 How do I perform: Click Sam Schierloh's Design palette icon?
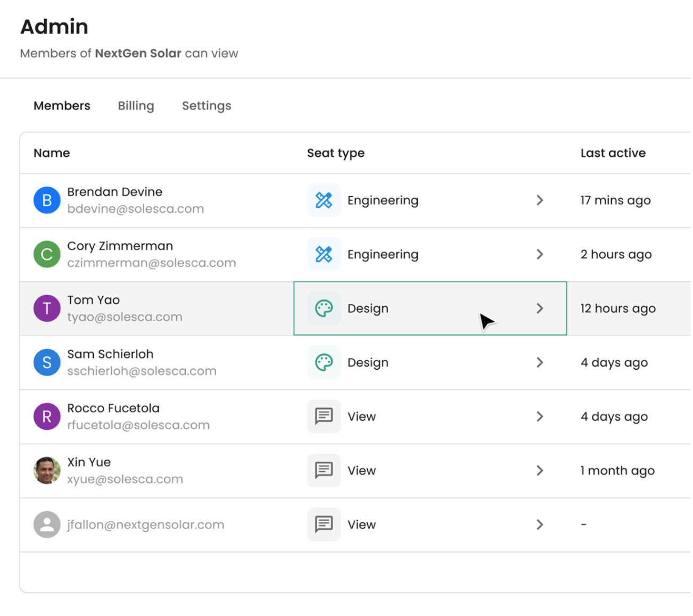(324, 363)
